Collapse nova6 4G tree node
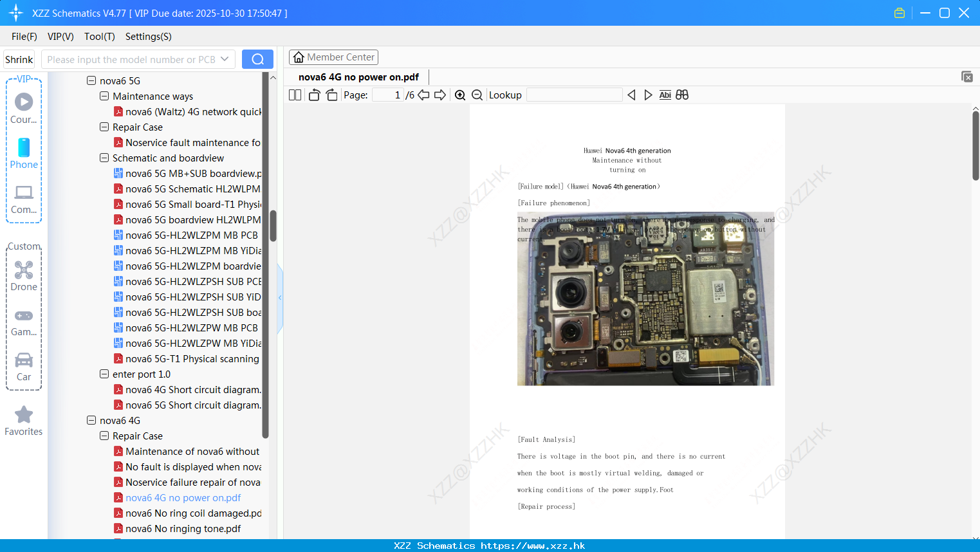This screenshot has width=980, height=552. 91,420
